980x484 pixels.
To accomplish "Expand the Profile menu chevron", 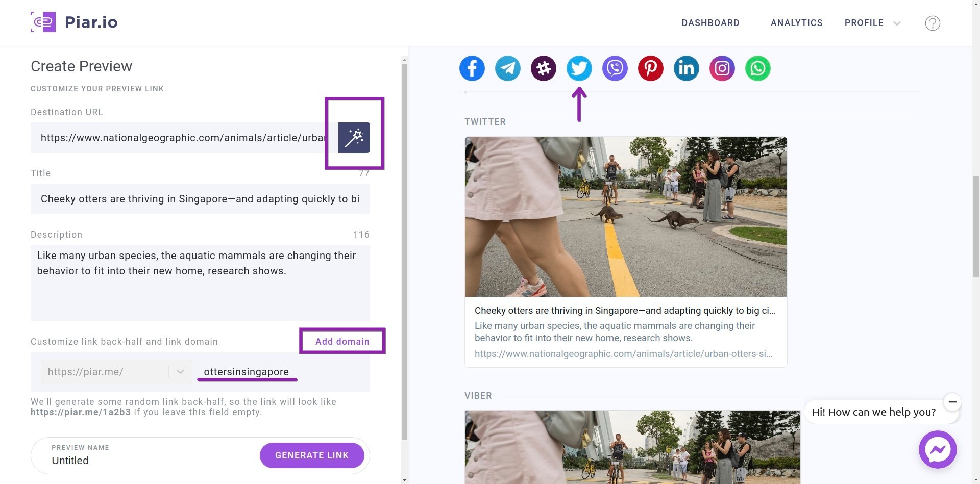I will pyautogui.click(x=897, y=23).
